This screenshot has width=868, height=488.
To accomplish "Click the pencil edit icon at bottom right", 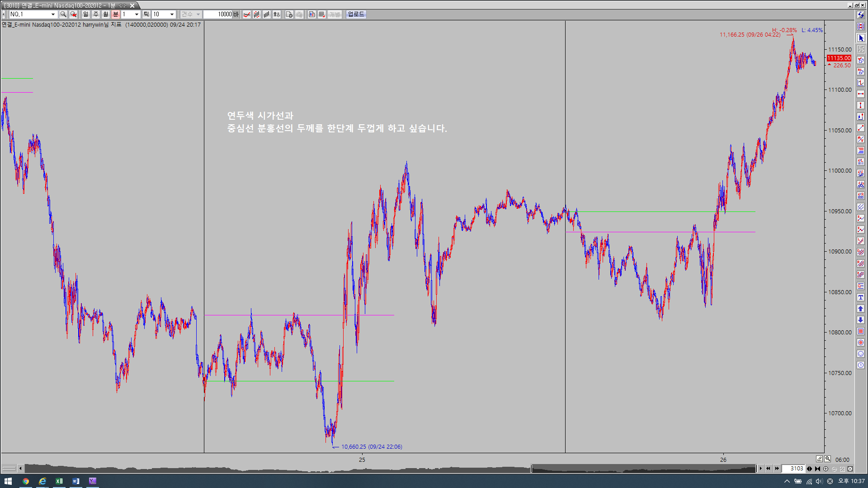I will pos(819,459).
